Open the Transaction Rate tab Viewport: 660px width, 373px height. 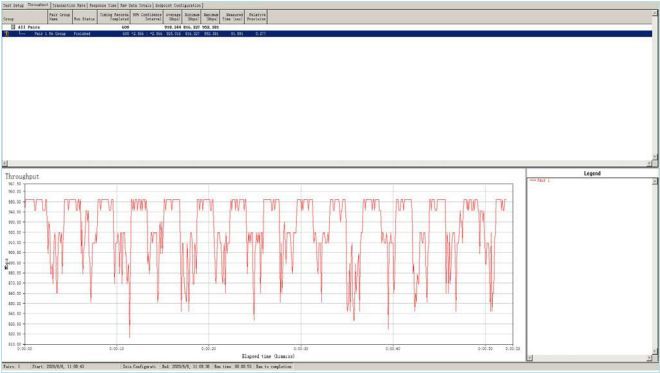[69, 5]
